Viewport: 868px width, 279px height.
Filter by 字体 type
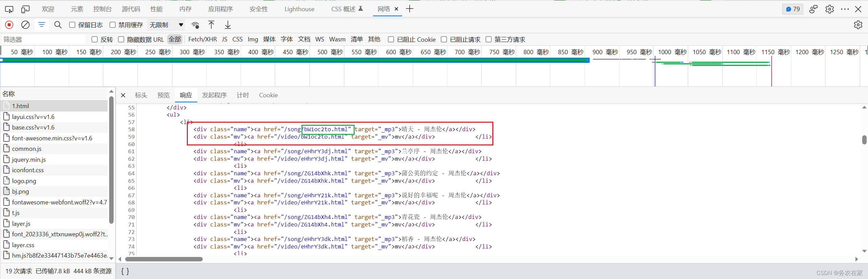287,39
